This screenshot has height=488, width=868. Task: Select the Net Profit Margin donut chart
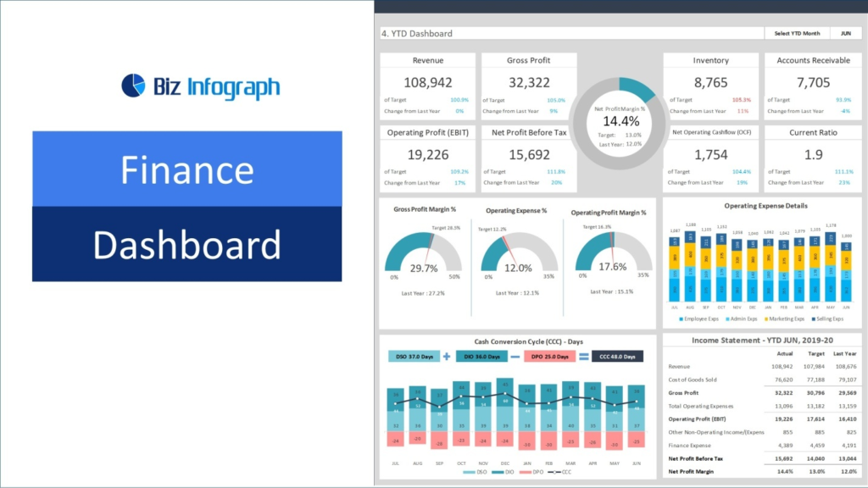pyautogui.click(x=618, y=121)
